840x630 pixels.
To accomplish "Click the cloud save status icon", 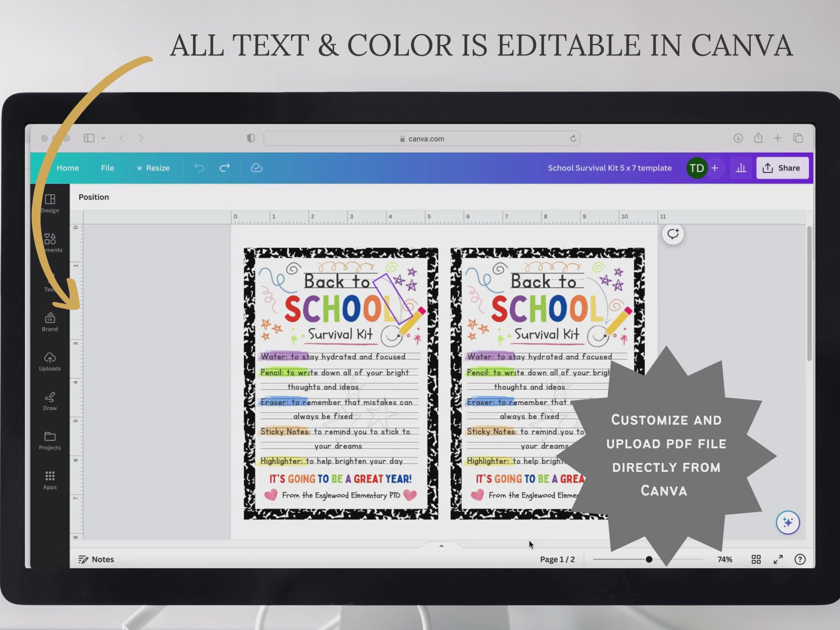I will tap(256, 168).
